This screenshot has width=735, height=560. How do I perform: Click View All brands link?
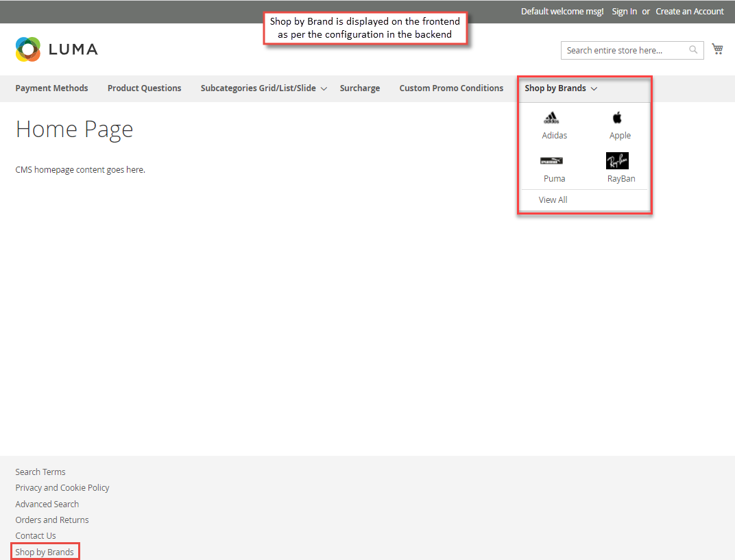click(553, 199)
